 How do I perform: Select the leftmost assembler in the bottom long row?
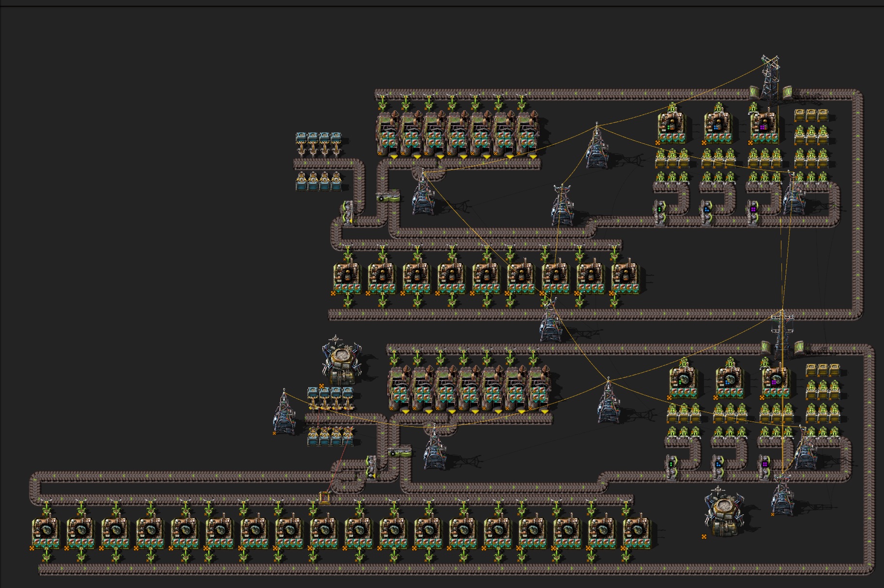(x=45, y=533)
